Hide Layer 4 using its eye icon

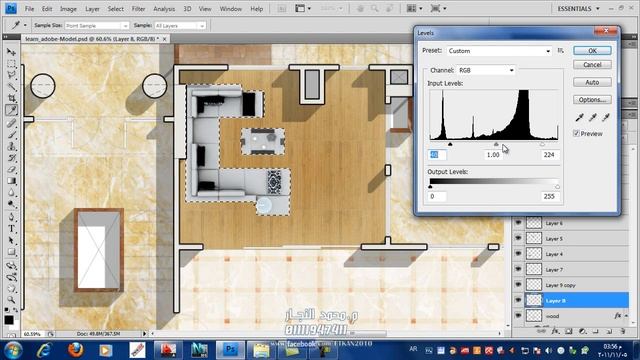pyautogui.click(x=518, y=254)
